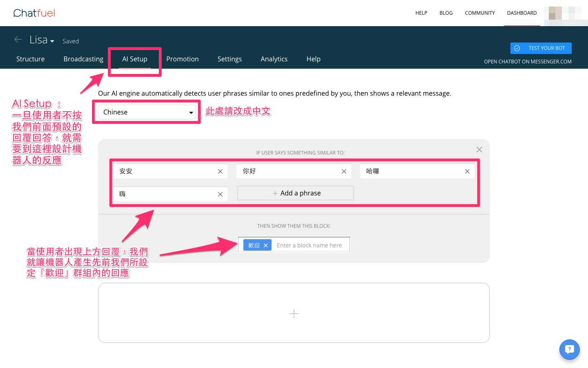Click the block name input field

coord(310,245)
